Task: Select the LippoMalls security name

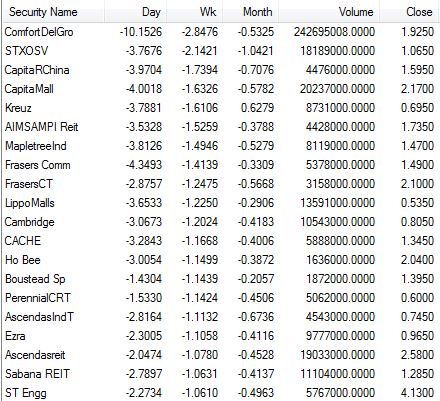Action: [x=30, y=203]
